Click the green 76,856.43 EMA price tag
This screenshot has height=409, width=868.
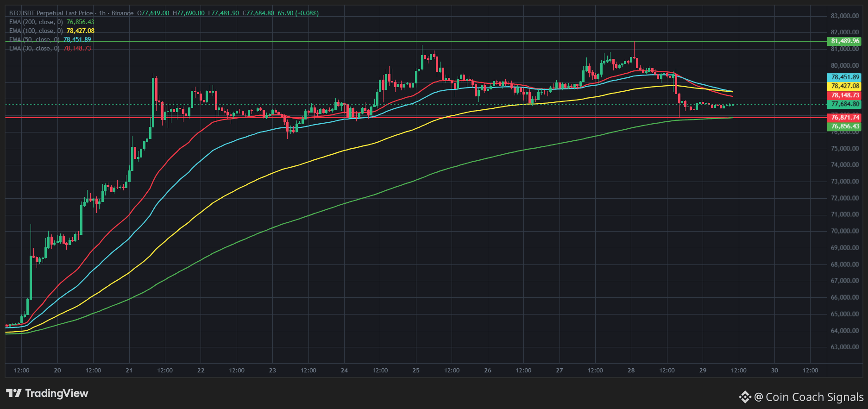point(845,126)
